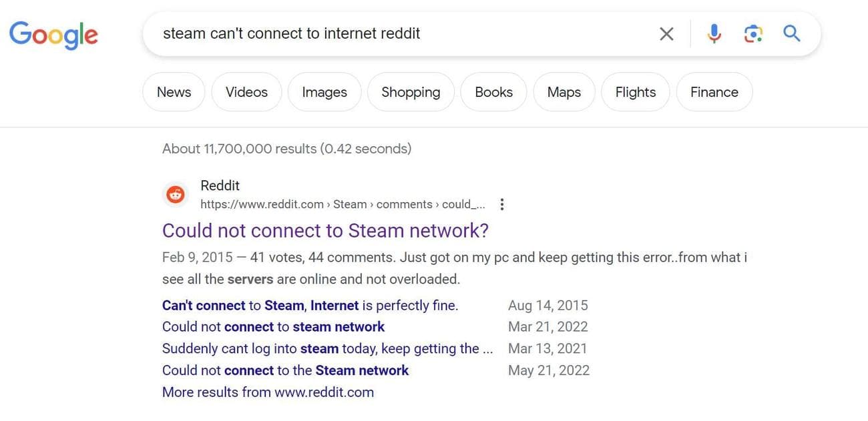This screenshot has width=868, height=421.
Task: Choose the Flights filter chip
Action: pyautogui.click(x=636, y=92)
